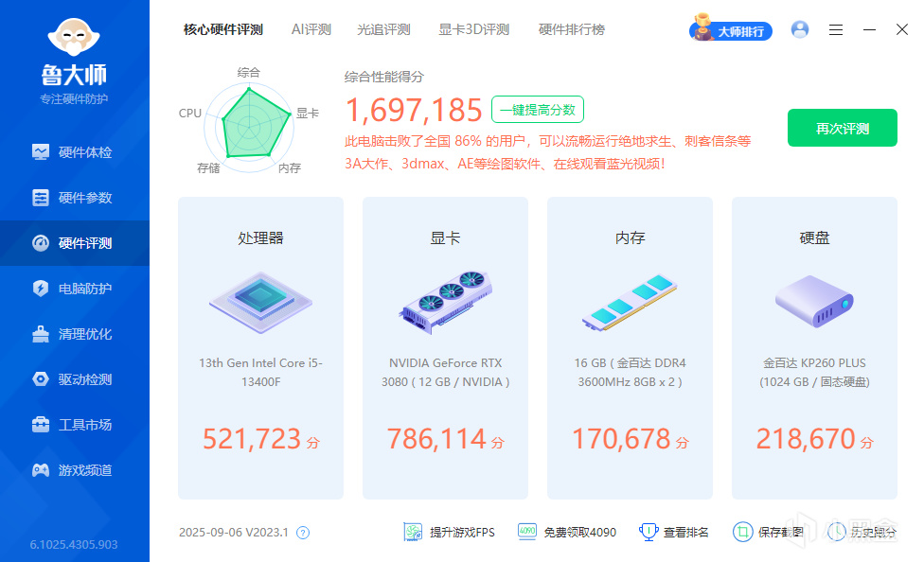Viewport: 924px width, 562px height.
Task: Click the 一键提高分数 button
Action: (538, 110)
